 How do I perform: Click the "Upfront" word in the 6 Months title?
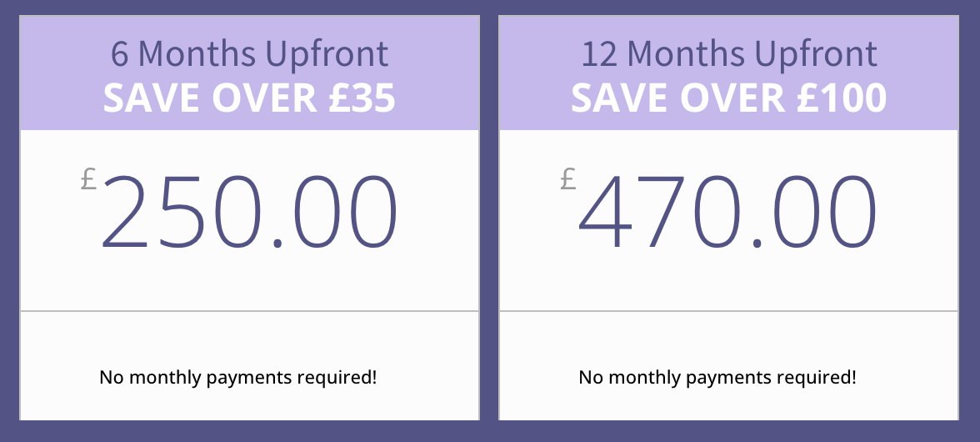[x=327, y=55]
